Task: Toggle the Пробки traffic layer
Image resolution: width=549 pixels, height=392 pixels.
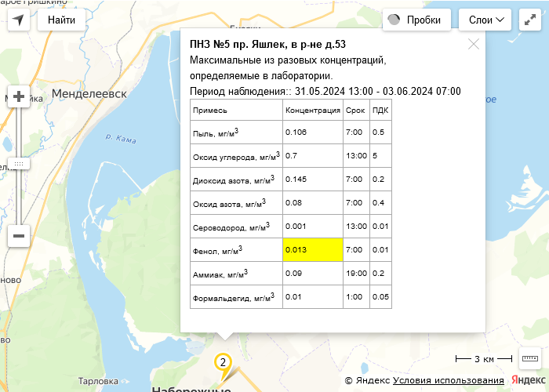Action: pos(416,20)
